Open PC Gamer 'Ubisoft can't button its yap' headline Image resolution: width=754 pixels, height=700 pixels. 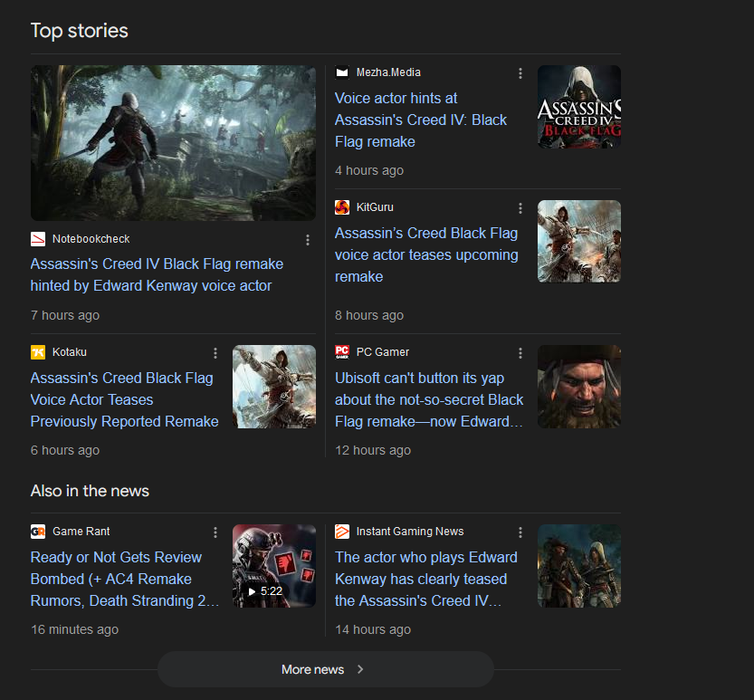429,399
